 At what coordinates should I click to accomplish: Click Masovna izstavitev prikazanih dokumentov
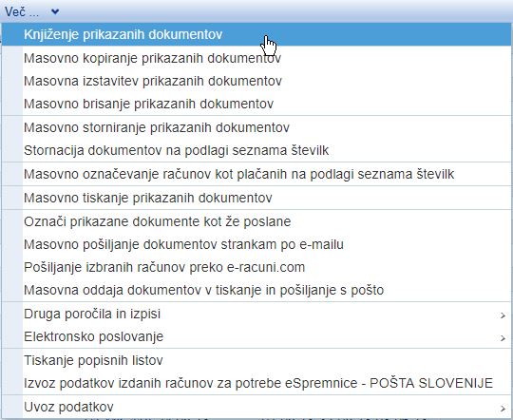256,81
